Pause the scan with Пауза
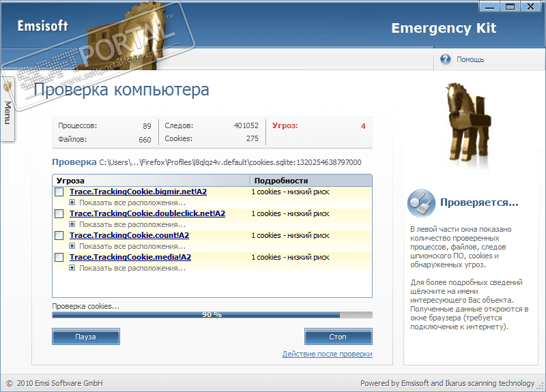 [x=86, y=337]
